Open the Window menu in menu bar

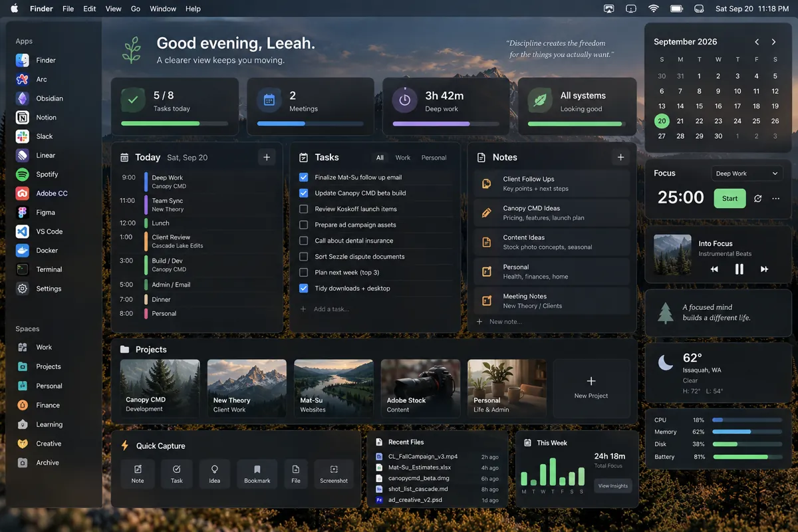[163, 9]
